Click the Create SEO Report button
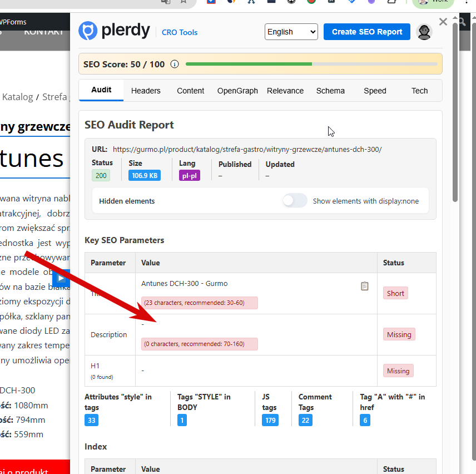 [x=366, y=32]
